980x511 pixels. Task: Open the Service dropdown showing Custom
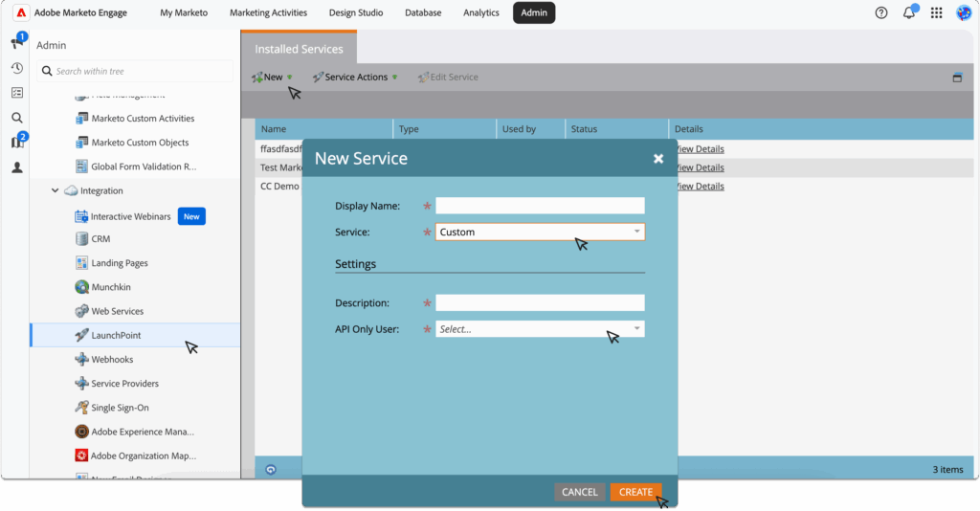pos(540,232)
